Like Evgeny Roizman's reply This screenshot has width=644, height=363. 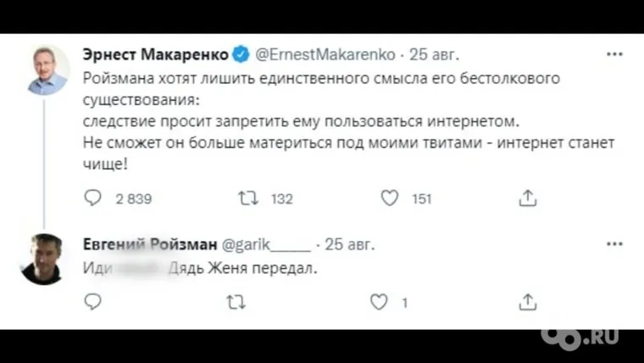coord(380,301)
